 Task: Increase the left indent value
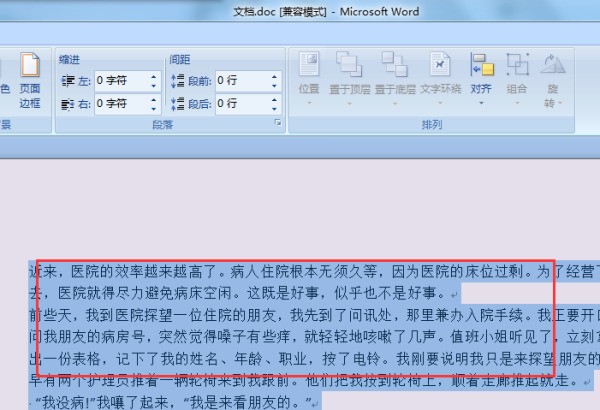tap(153, 76)
